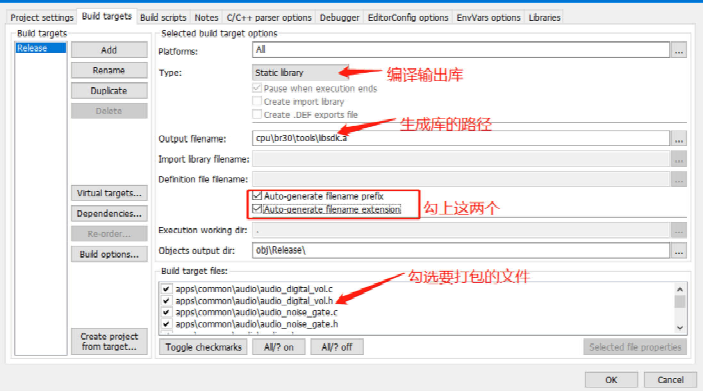Toggle Create .DEF exports file checkbox
Viewport: 703px width, 391px height.
click(x=257, y=114)
